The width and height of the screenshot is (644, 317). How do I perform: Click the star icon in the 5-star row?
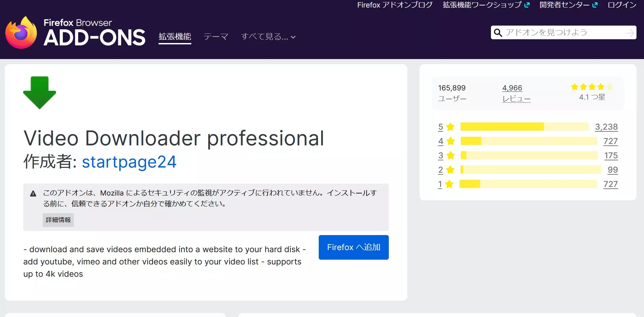click(450, 127)
